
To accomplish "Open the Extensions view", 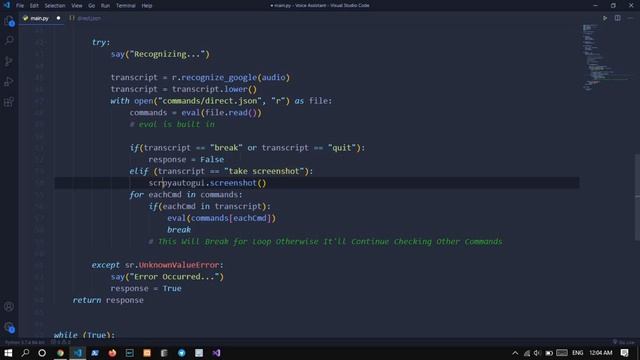I will coord(9,102).
